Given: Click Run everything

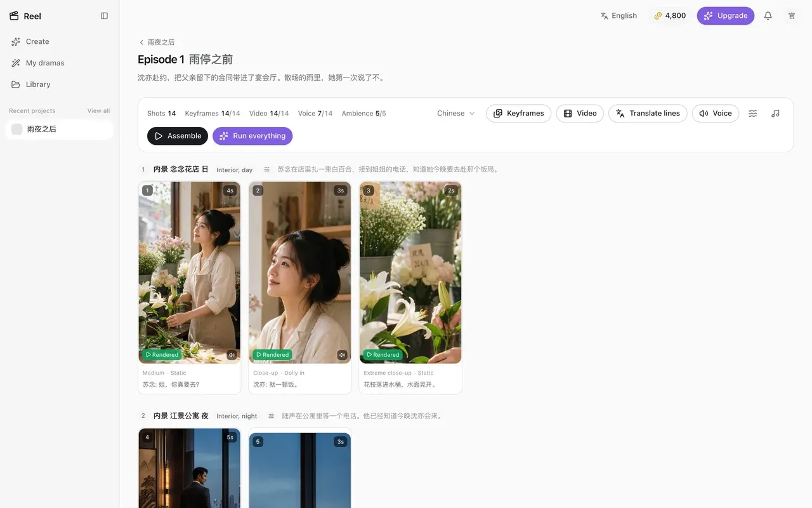Looking at the screenshot, I should tap(252, 136).
